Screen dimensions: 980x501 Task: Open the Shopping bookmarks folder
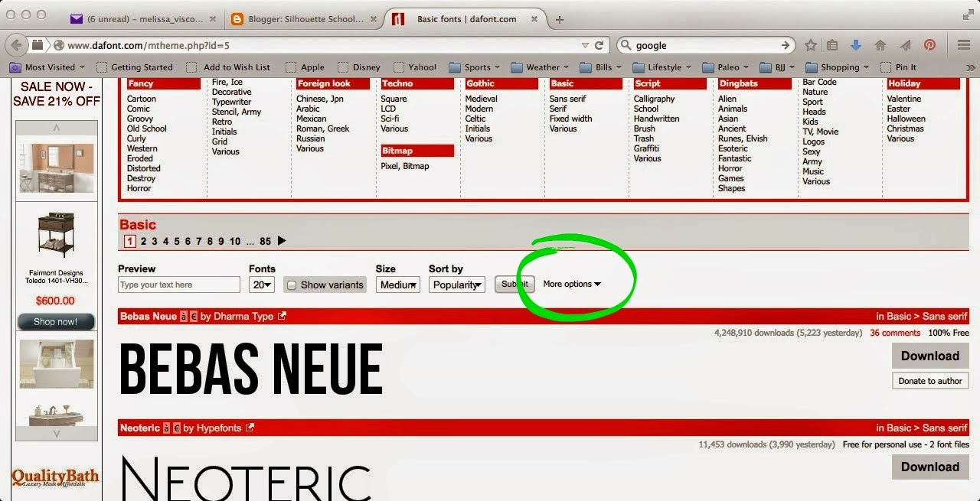(837, 67)
